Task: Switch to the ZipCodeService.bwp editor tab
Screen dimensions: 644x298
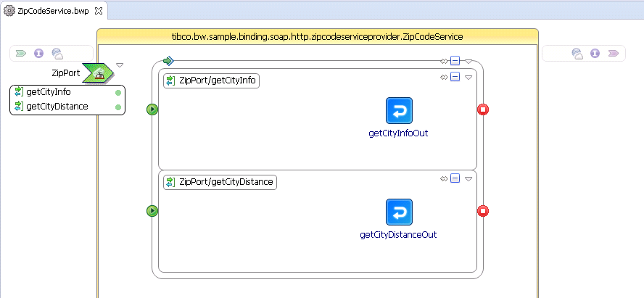Action: (54, 11)
